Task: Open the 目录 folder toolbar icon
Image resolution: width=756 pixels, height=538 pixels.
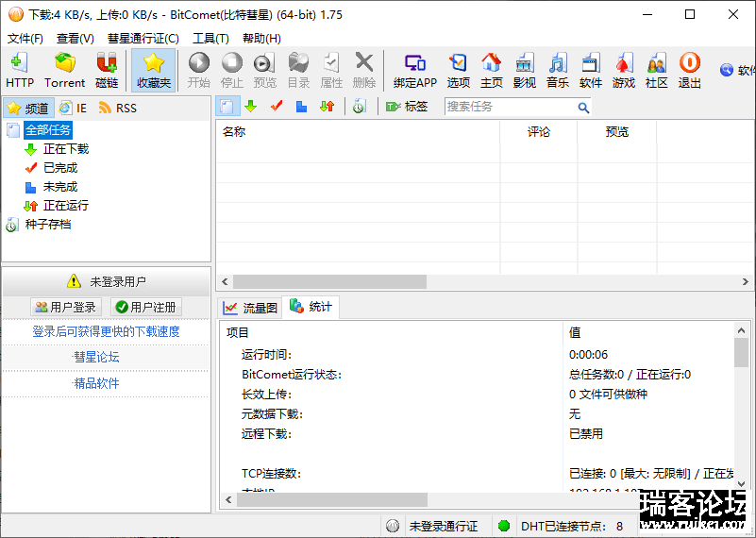Action: (x=298, y=71)
